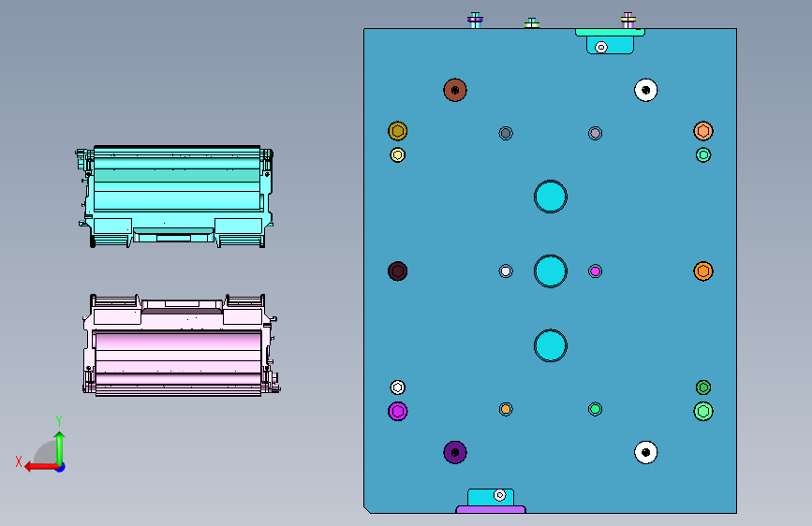Image resolution: width=812 pixels, height=526 pixels.
Task: Click the green Y axis arrow of triad
Action: pos(60,446)
